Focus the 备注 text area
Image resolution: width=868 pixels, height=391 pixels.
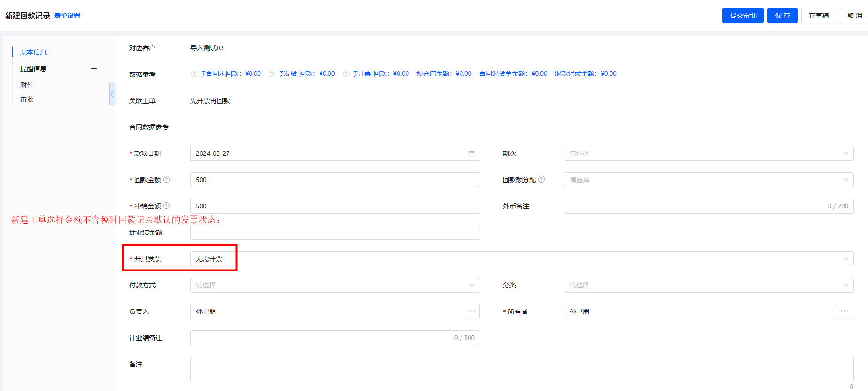(x=522, y=369)
